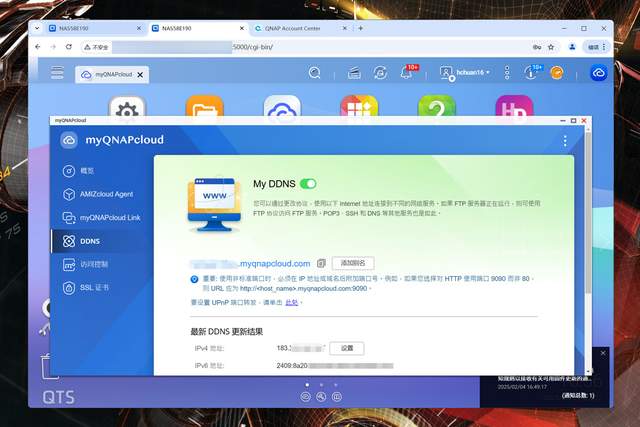Image resolution: width=640 pixels, height=427 pixels.
Task: Expand the browser tab search dropdown
Action: coord(37,29)
